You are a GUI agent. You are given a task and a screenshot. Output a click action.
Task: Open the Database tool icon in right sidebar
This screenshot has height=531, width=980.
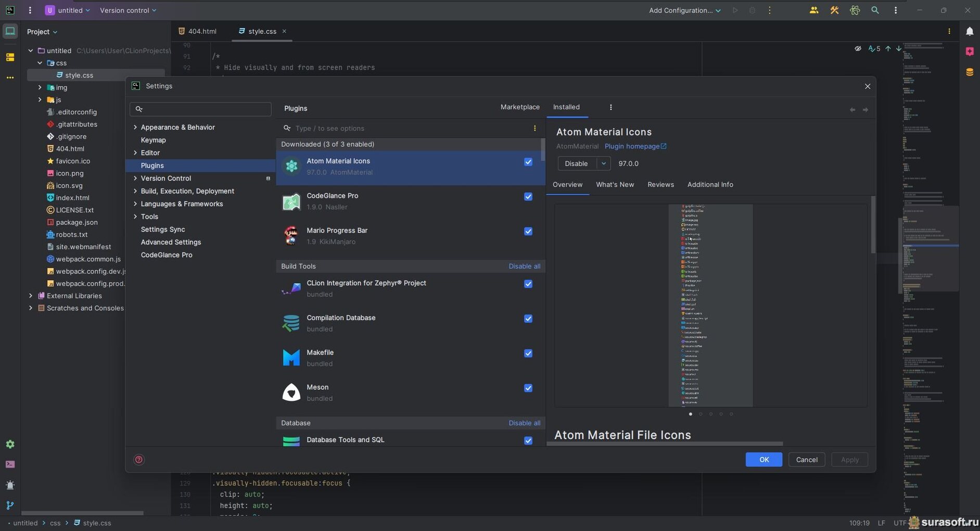[970, 72]
